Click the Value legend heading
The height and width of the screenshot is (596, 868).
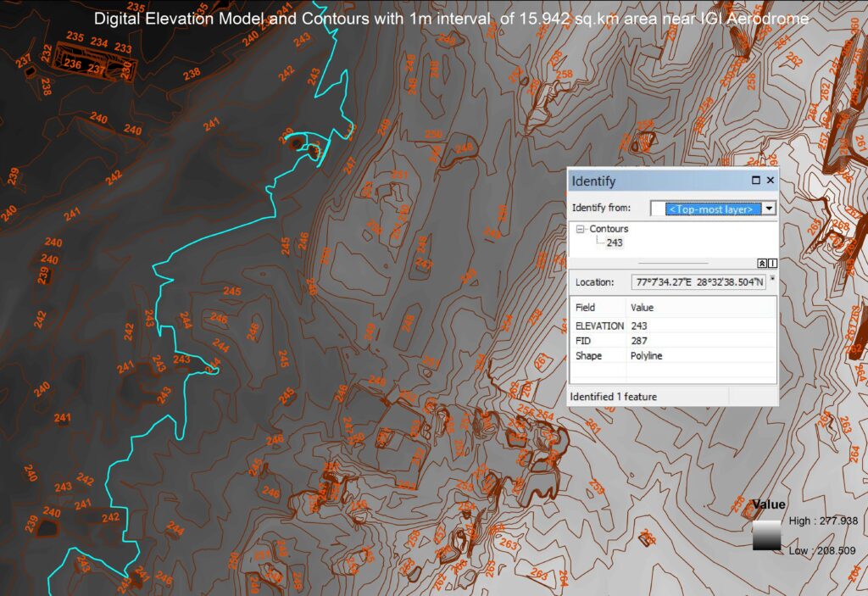point(769,504)
